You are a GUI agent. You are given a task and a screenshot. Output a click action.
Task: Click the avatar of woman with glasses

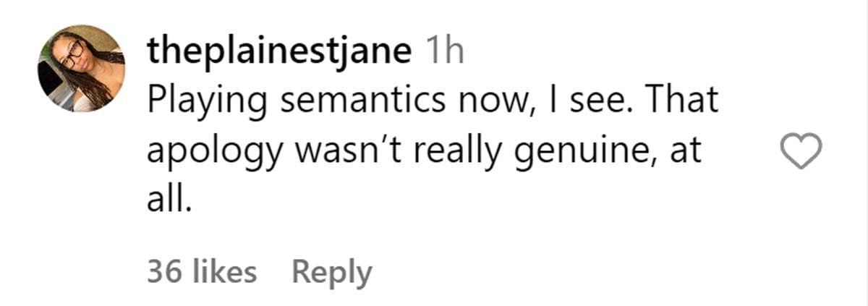point(81,69)
